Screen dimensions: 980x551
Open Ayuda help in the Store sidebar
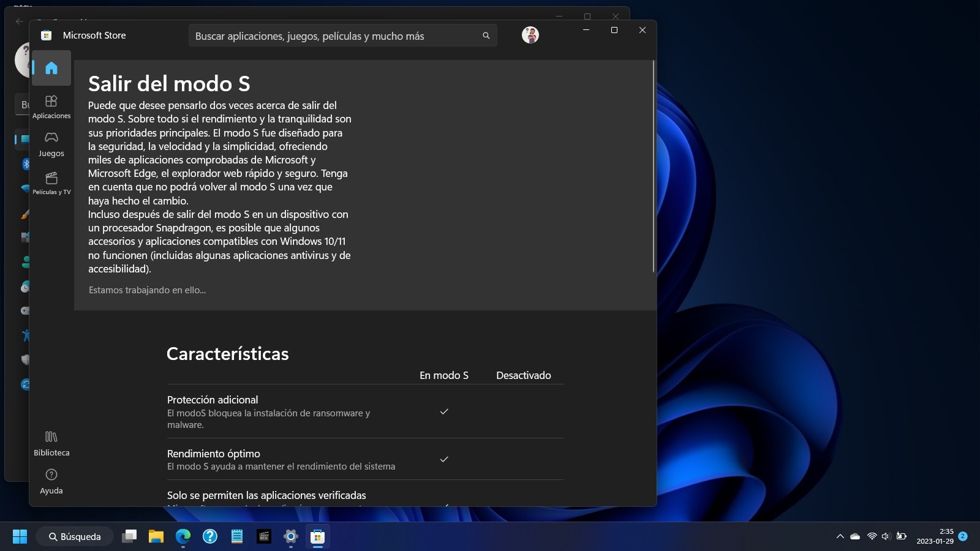click(x=51, y=481)
